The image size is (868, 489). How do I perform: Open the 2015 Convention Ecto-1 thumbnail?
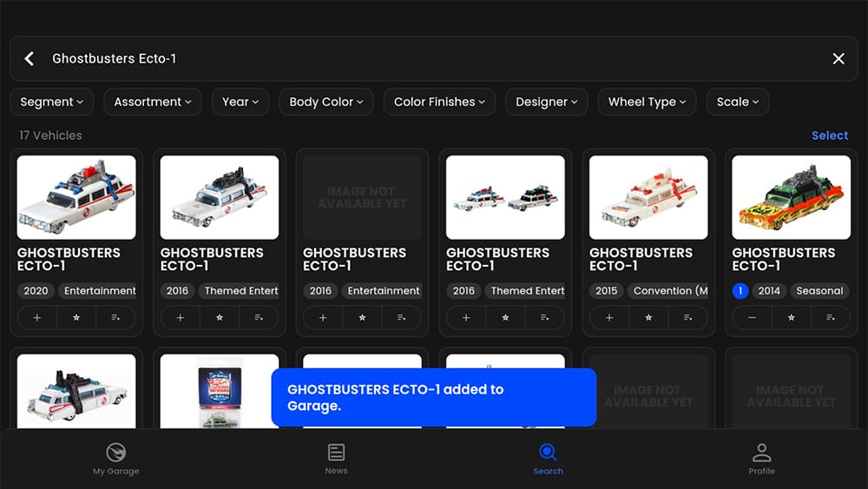(x=648, y=198)
